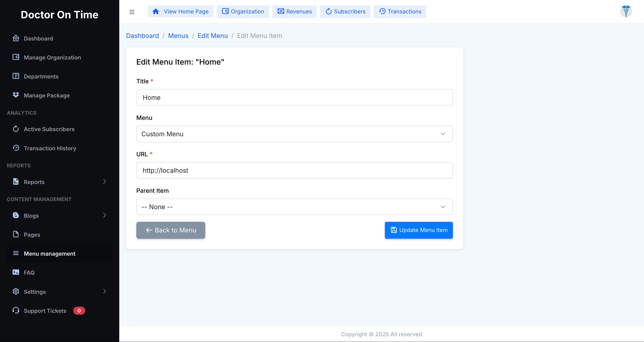Viewport: 644px width, 342px height.
Task: Open Transaction History in sidebar
Action: [x=59, y=148]
